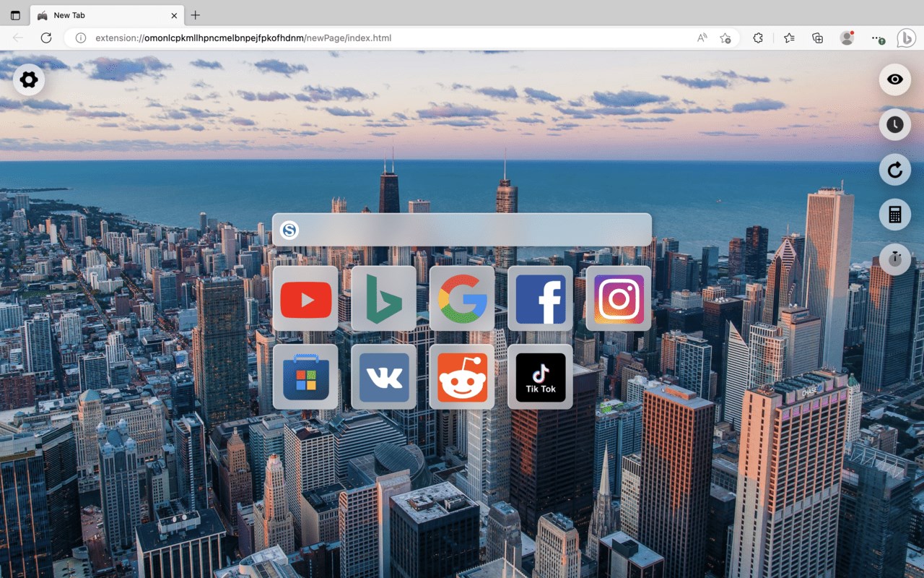Open the Google shortcut tile
This screenshot has height=578, width=924.
coord(462,298)
